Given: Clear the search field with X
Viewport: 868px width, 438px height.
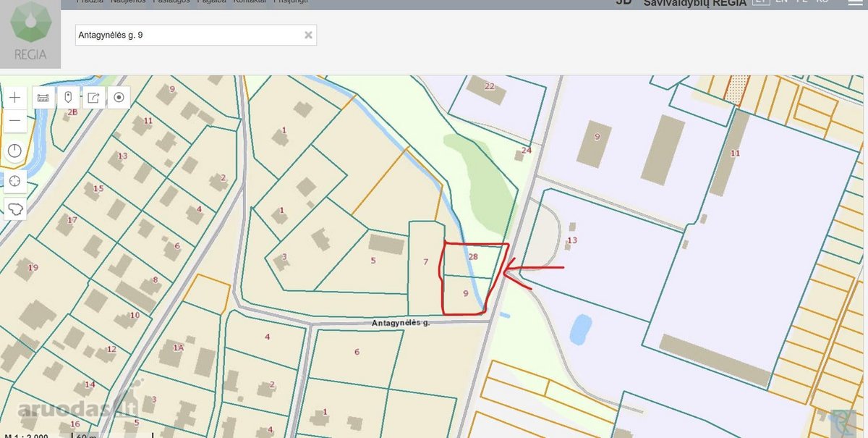Looking at the screenshot, I should [x=308, y=35].
